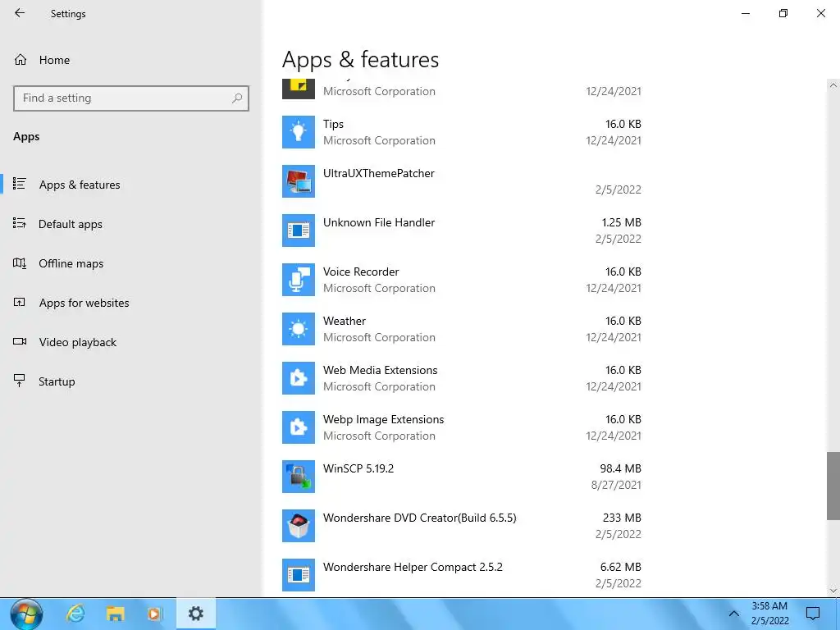Select the Webp Image Extensions entry

pos(462,427)
